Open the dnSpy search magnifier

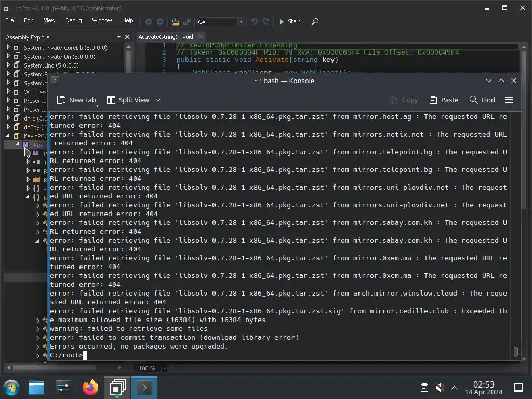coord(315,22)
